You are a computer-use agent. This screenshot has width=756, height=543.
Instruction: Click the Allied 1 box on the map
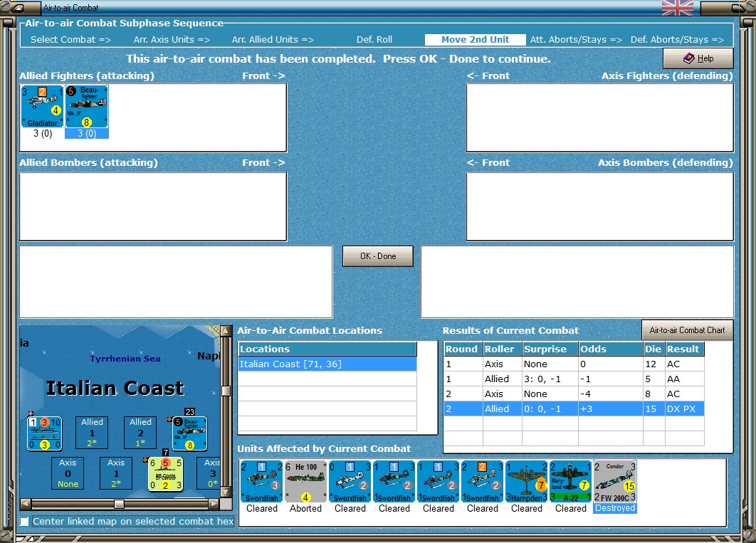click(92, 433)
